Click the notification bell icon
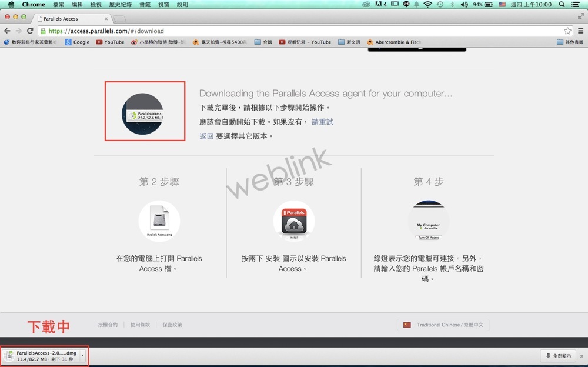 (416, 5)
